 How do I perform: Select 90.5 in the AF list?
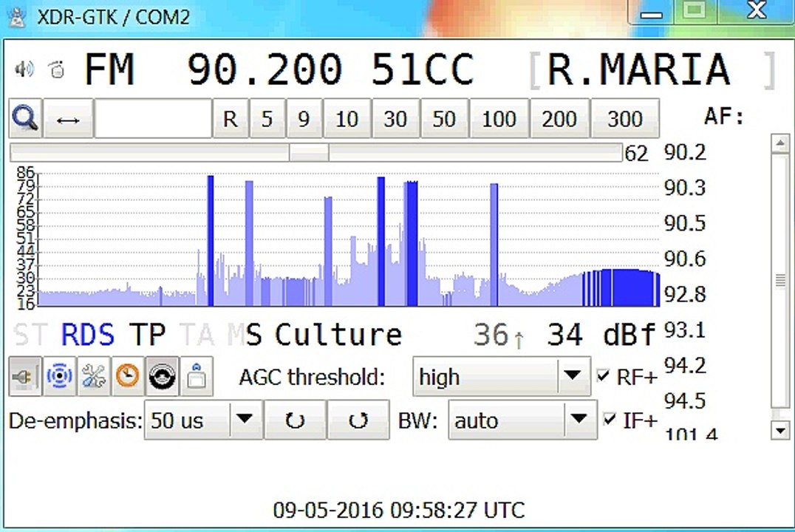(x=685, y=223)
